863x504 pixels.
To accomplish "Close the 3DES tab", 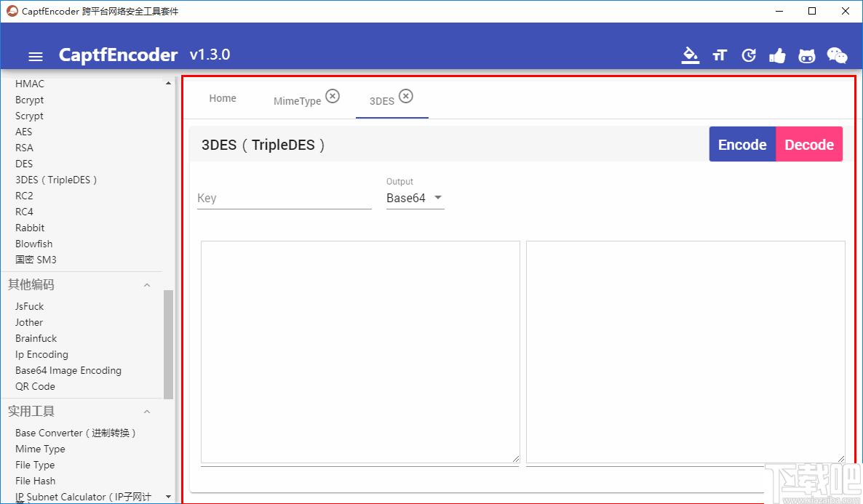I will point(405,96).
